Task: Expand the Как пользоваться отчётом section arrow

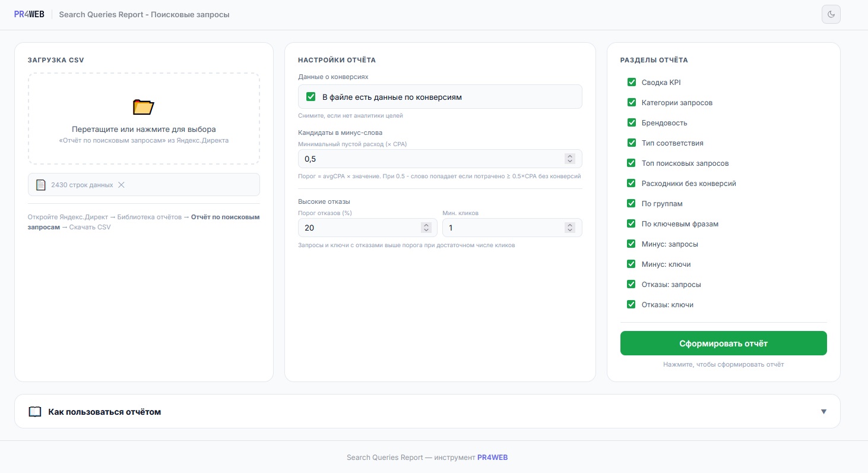Action: (823, 412)
